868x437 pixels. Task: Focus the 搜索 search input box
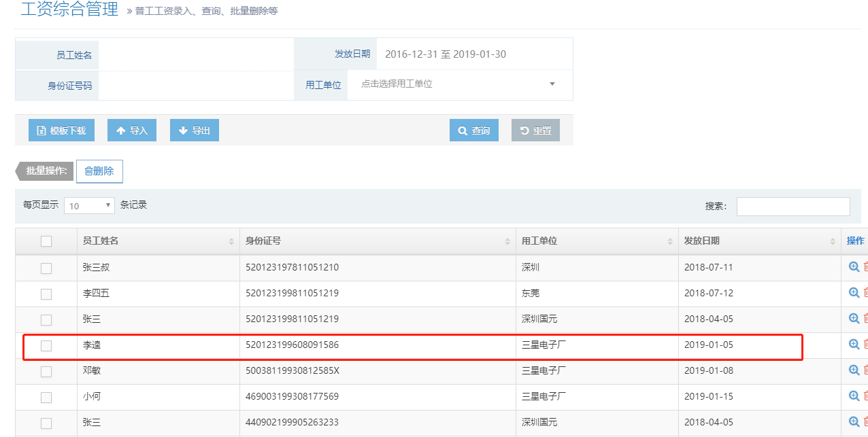tap(793, 207)
